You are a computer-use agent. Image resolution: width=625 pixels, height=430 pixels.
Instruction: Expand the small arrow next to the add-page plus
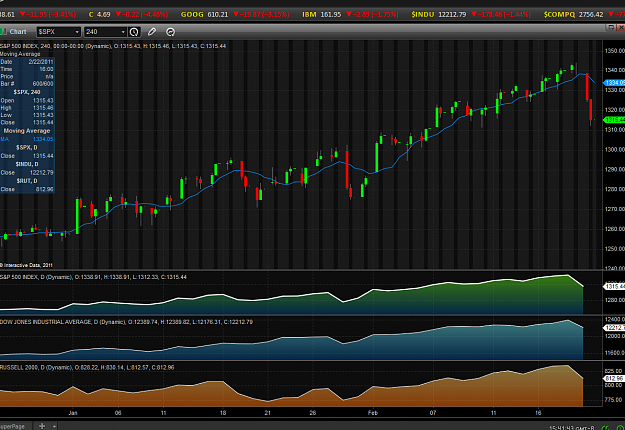54,426
